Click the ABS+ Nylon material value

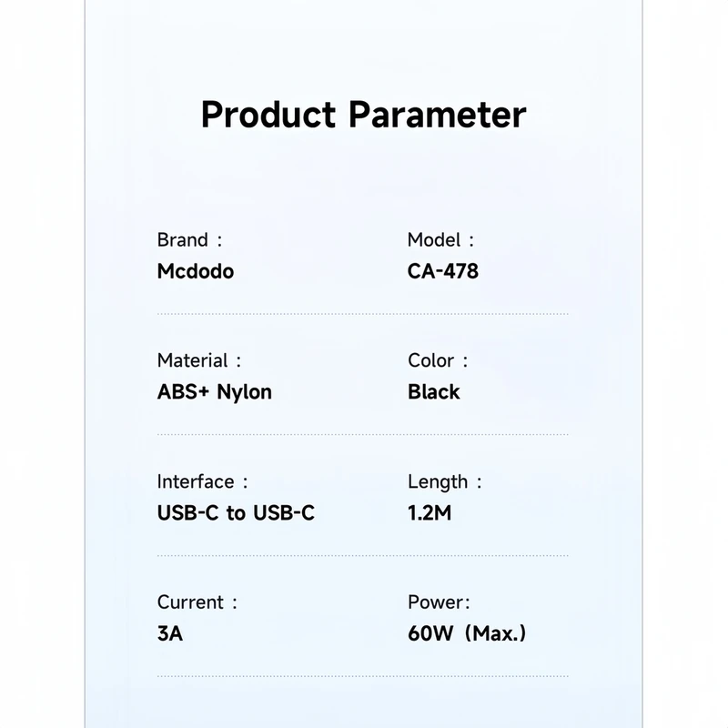click(x=215, y=392)
